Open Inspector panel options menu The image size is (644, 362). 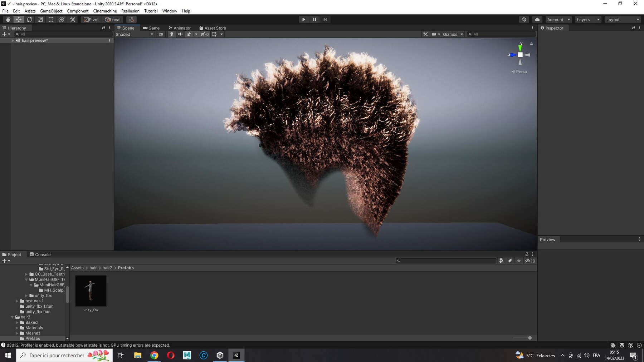point(639,28)
